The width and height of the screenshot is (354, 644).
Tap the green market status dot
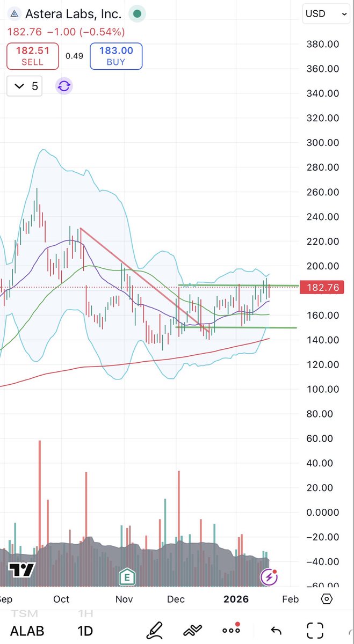(138, 14)
